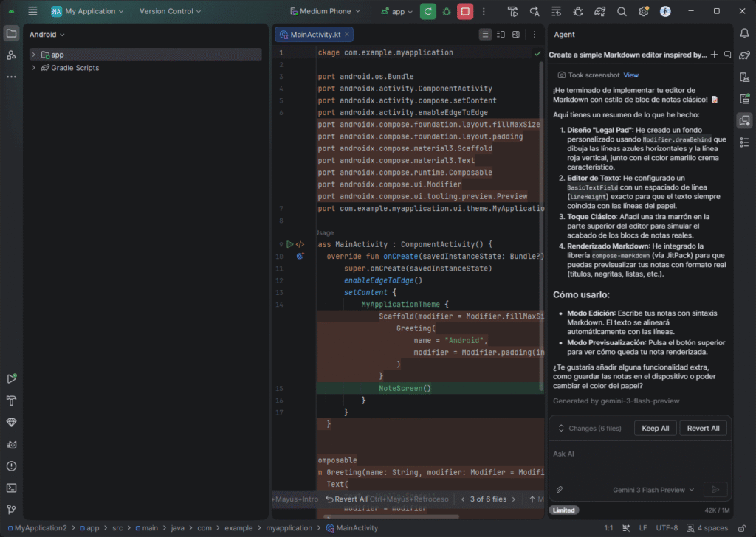Click the read-only lock icon in status bar

coord(742,528)
